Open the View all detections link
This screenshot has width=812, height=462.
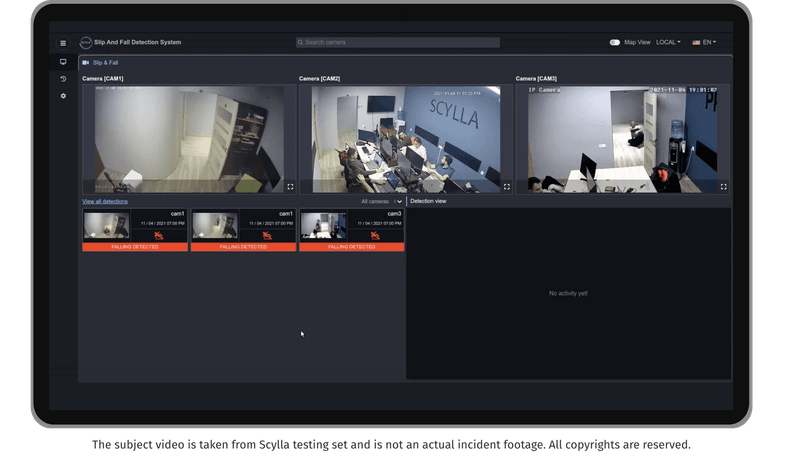point(105,201)
